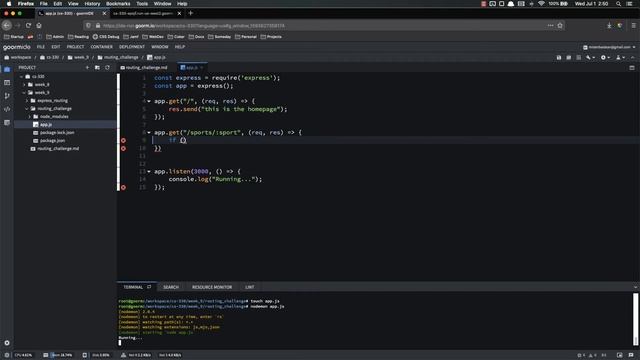Open the Apple menu

[x=9, y=4]
